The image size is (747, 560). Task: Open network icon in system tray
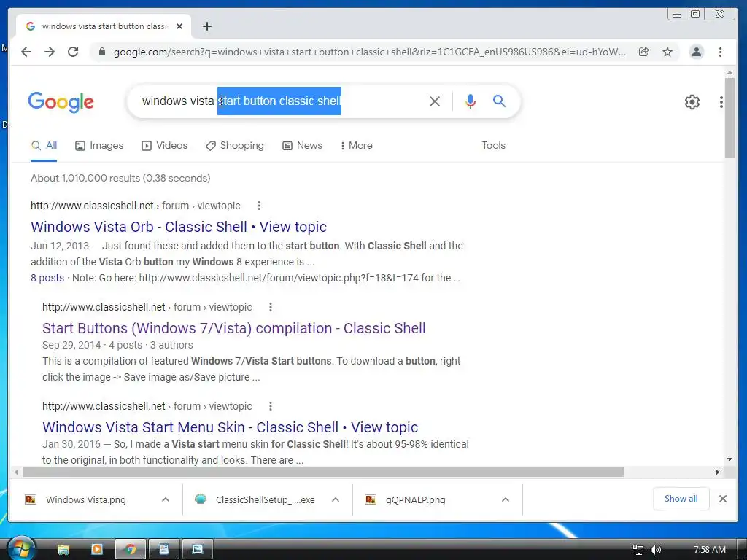click(x=638, y=550)
